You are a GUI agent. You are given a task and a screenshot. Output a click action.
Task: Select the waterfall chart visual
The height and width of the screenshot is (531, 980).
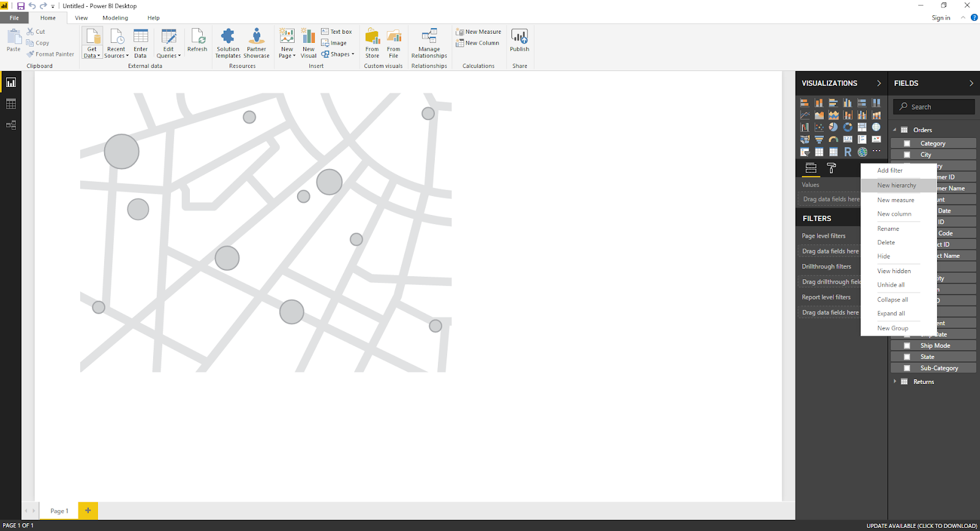(805, 127)
